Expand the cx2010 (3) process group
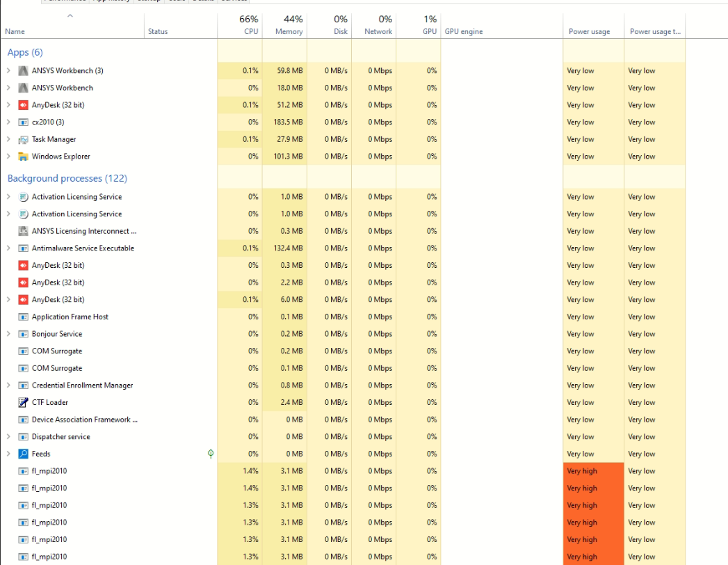 pyautogui.click(x=8, y=122)
